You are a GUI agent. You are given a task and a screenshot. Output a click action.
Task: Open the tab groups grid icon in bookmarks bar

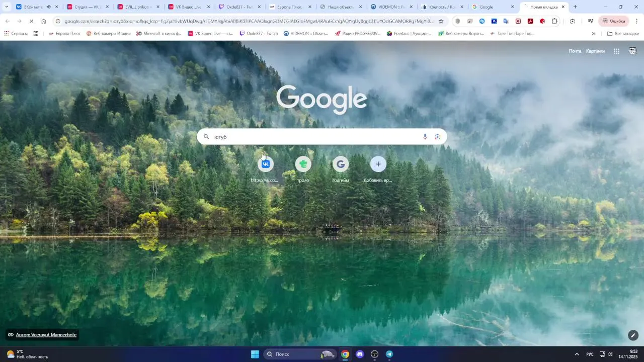36,34
